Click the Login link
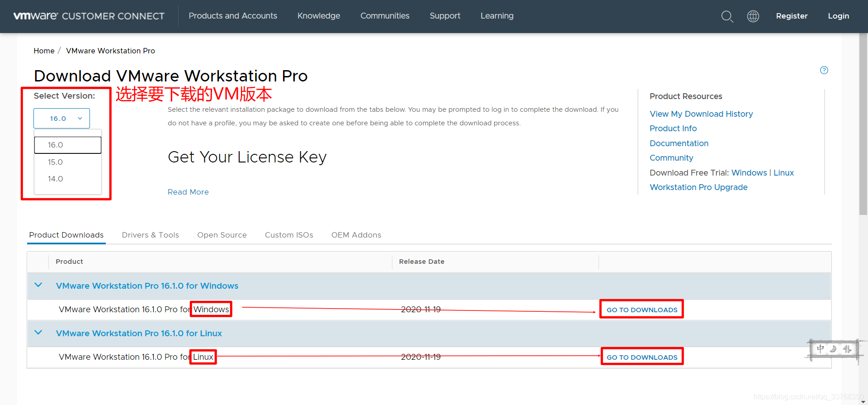 coord(839,16)
